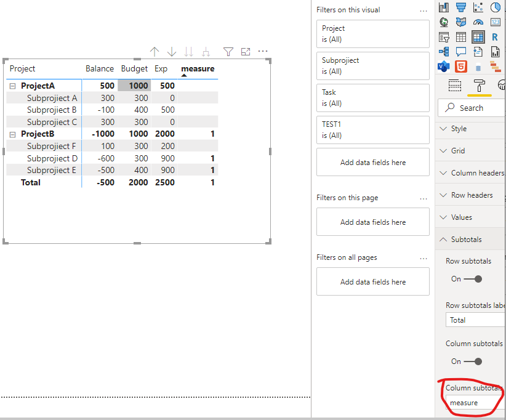The image size is (506, 420).
Task: Select the table visual icon
Action: [x=461, y=37]
